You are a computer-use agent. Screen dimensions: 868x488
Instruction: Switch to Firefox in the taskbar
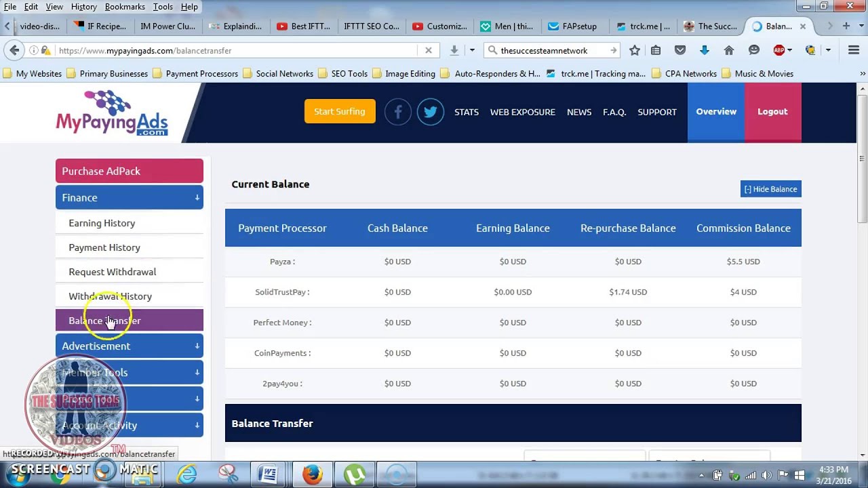pos(312,474)
